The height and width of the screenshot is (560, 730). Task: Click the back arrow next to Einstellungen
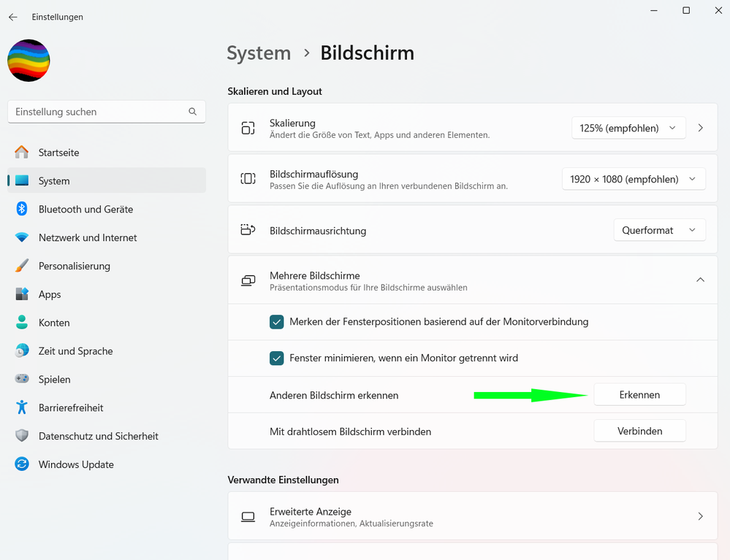pyautogui.click(x=12, y=17)
